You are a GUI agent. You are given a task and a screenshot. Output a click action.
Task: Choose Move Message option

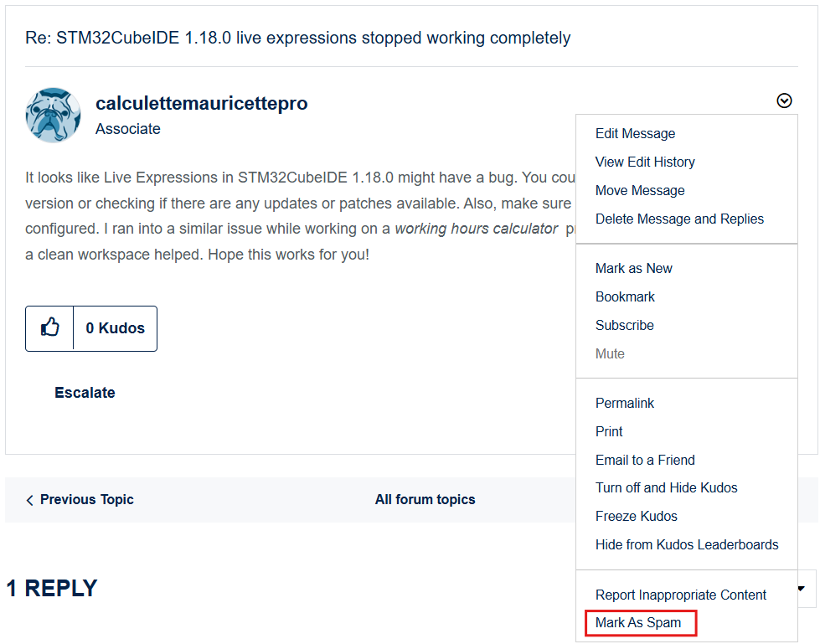click(x=640, y=191)
